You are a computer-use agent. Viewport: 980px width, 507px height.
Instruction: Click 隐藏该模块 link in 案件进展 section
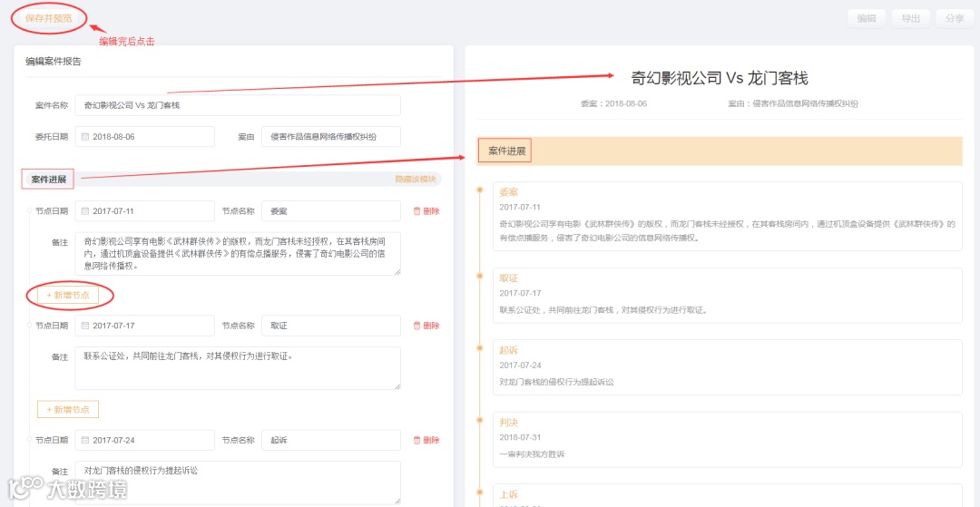coord(415,180)
